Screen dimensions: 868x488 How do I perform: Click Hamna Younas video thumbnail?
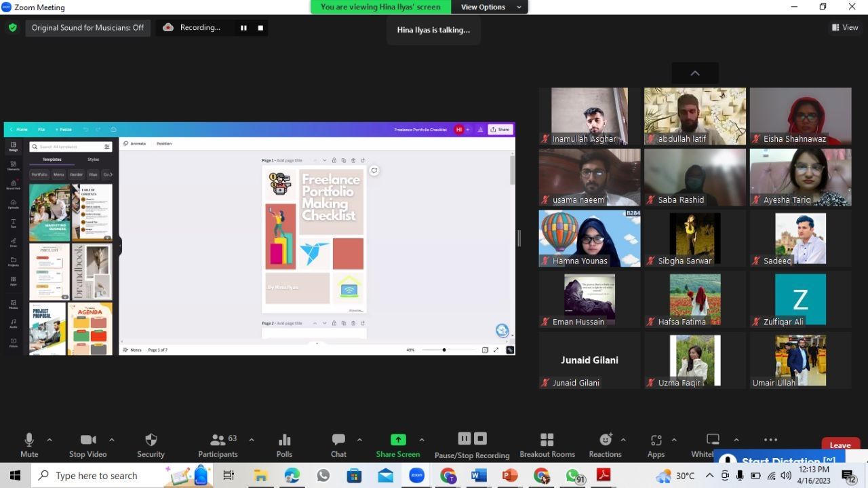[x=589, y=238]
